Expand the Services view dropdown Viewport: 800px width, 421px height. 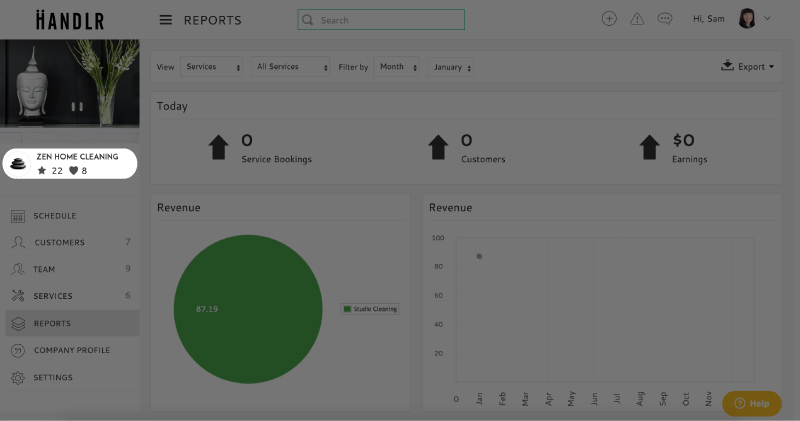[213, 67]
